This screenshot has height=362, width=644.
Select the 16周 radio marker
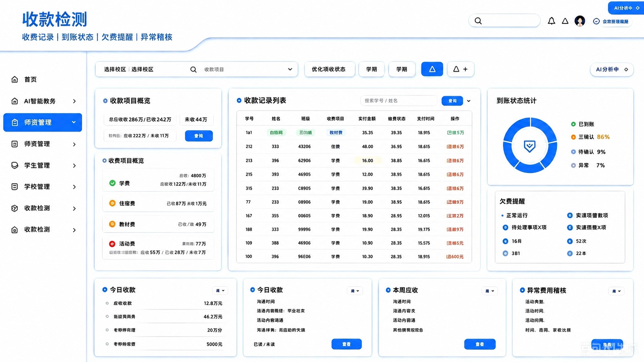click(x=505, y=241)
